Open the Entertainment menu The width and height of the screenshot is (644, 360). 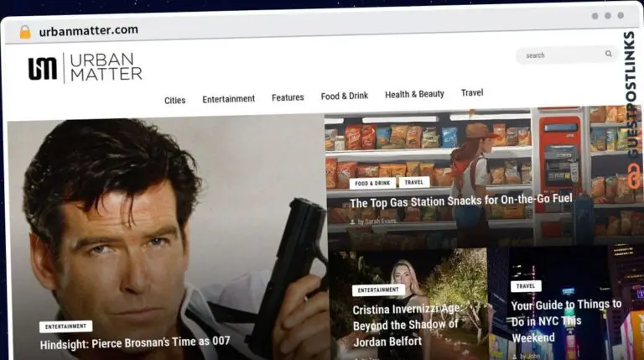click(228, 99)
